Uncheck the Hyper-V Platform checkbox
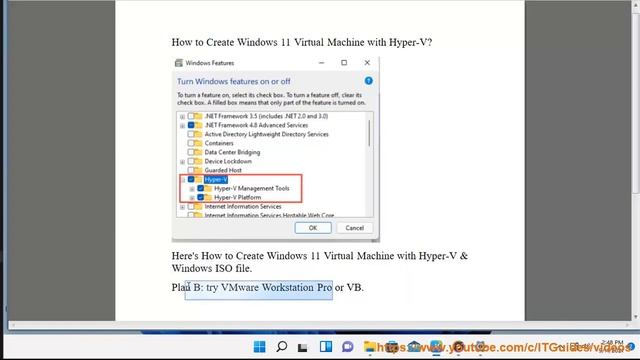This screenshot has width=640, height=360. click(200, 197)
